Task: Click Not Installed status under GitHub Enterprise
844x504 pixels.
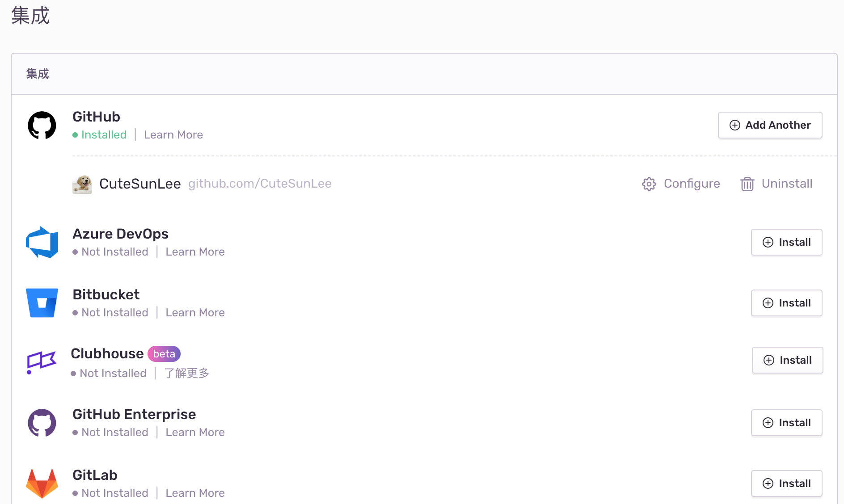Action: click(110, 433)
